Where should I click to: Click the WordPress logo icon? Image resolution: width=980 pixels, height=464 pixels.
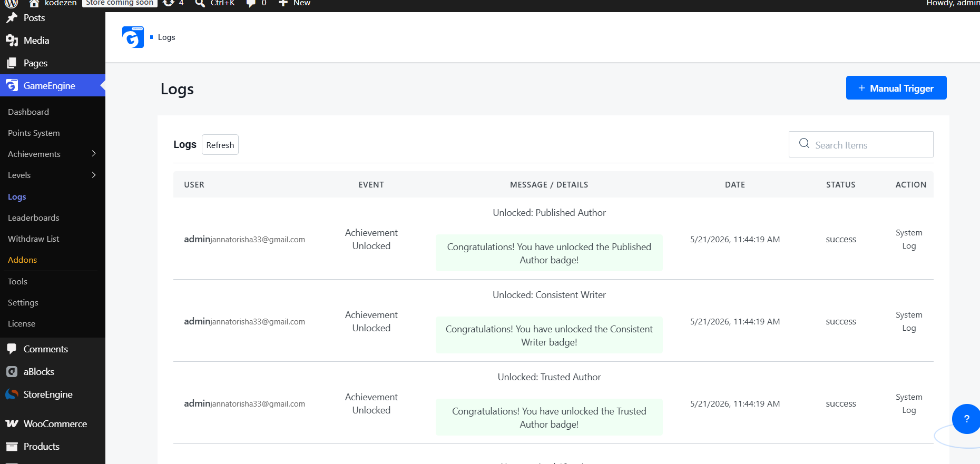[x=12, y=3]
